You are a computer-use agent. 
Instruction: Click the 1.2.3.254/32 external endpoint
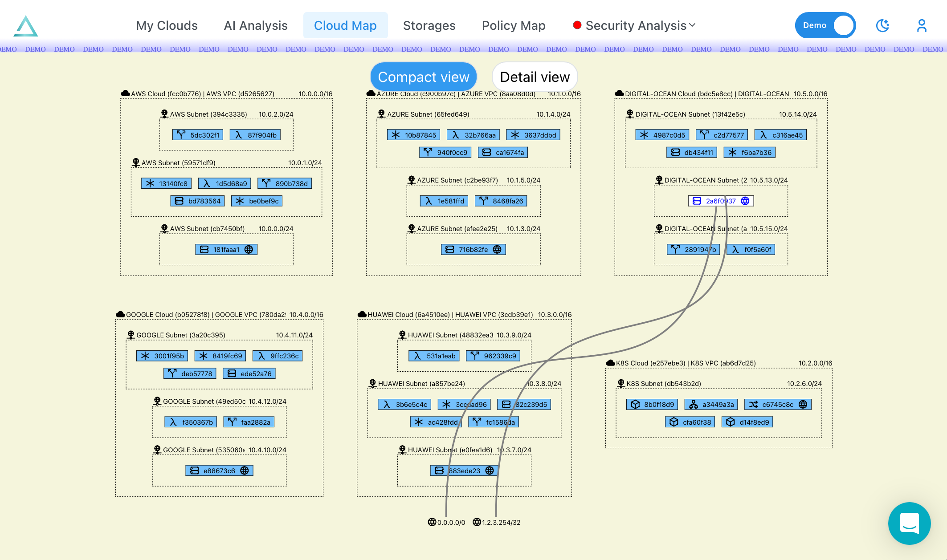click(x=496, y=522)
